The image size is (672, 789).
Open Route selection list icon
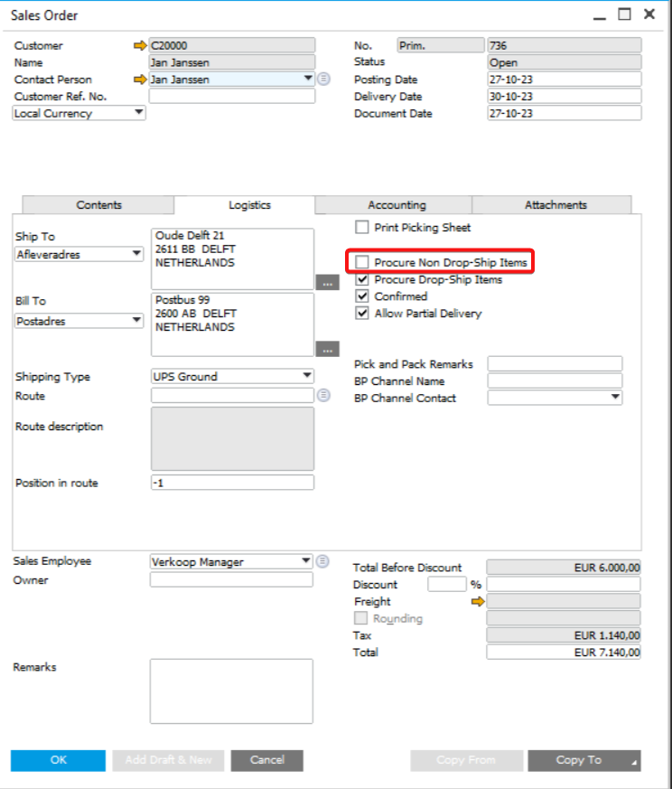click(x=323, y=395)
